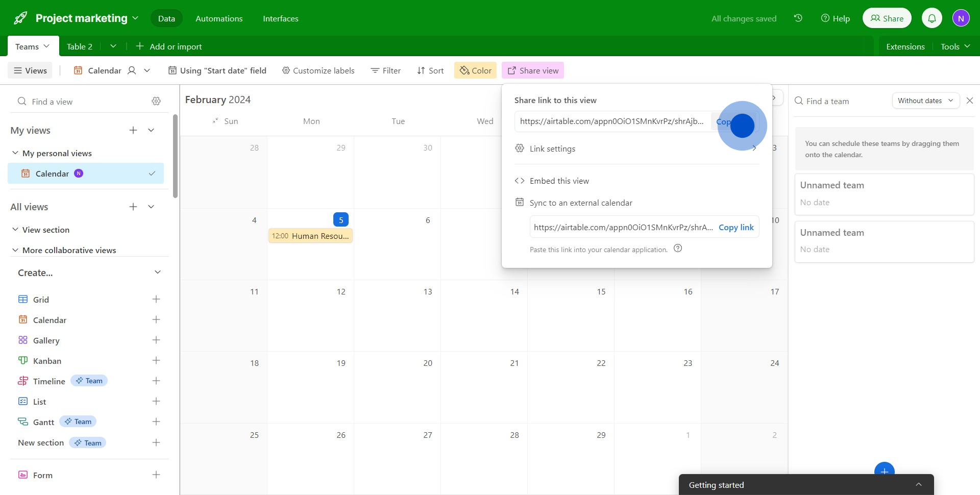Collapse More collaborative views group

tap(15, 250)
